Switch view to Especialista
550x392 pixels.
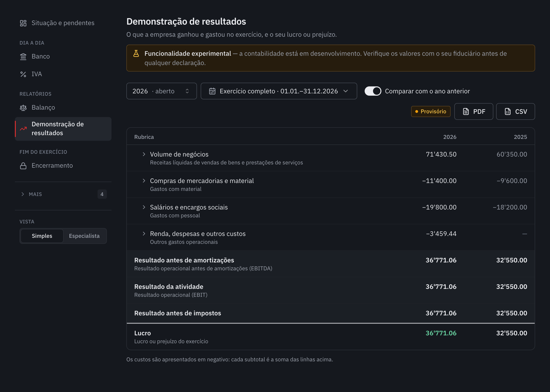(x=84, y=236)
